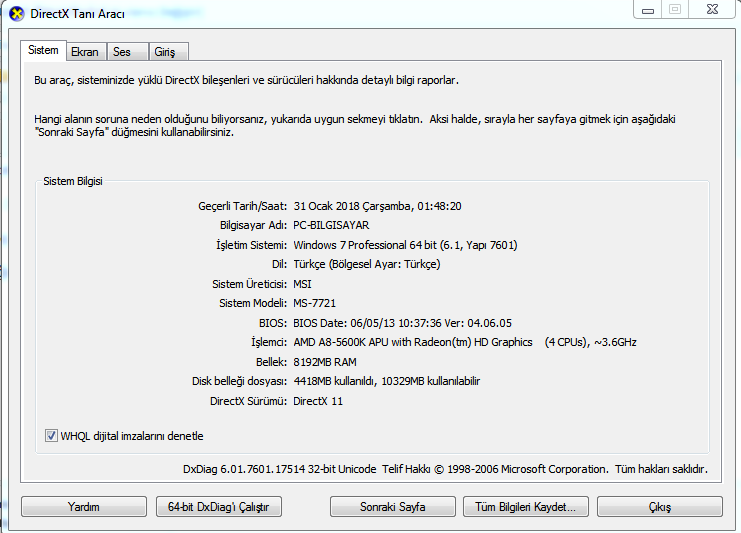Run 64-bit DxDiag with the Çalıştır button
This screenshot has width=741, height=533.
[x=219, y=507]
